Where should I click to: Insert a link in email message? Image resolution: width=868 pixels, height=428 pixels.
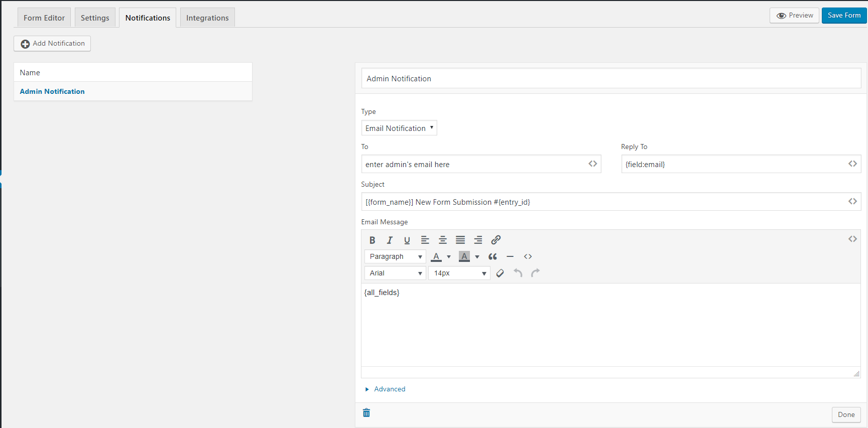coord(495,240)
